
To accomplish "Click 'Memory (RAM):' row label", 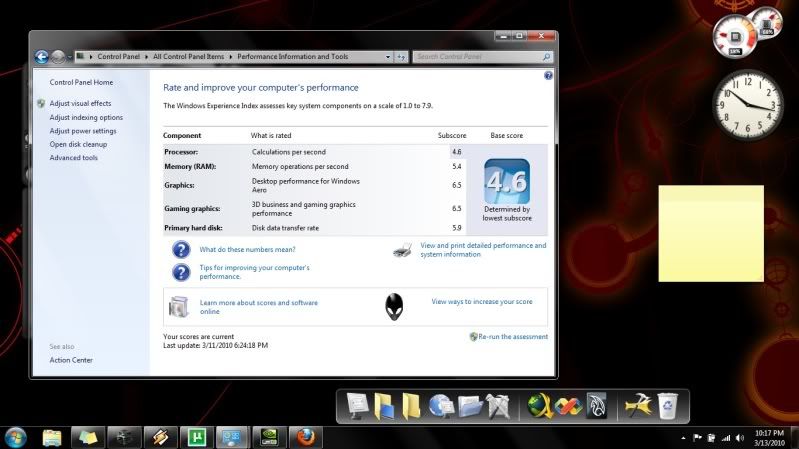I will click(x=190, y=167).
